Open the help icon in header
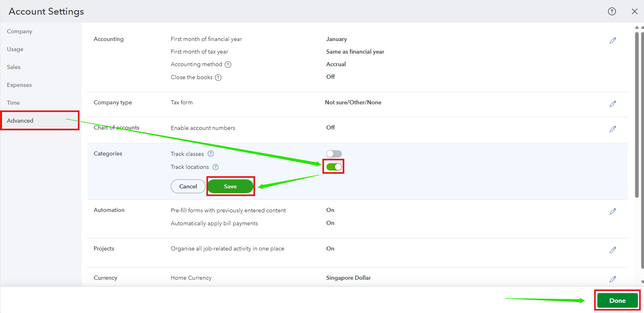Screen dimensions: 644x313 (x=612, y=11)
